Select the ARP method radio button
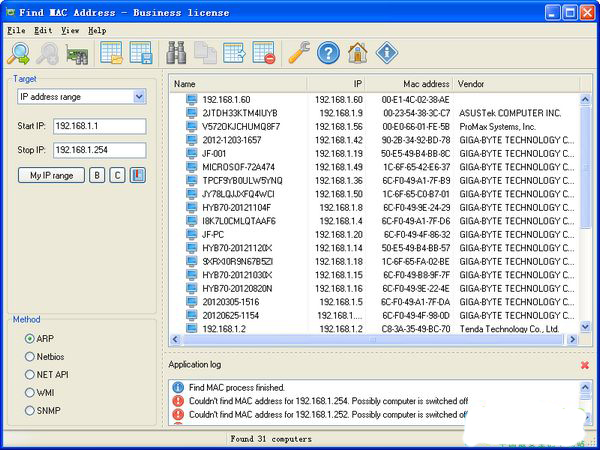 point(30,338)
